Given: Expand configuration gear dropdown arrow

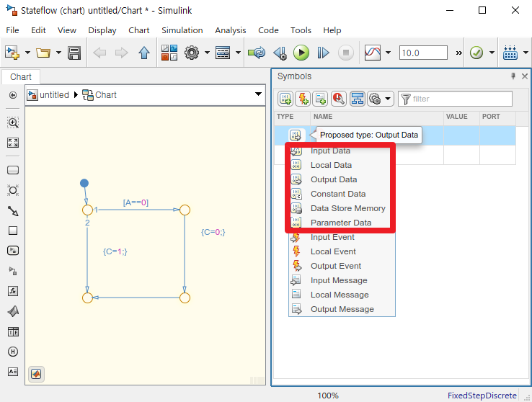Looking at the screenshot, I should click(x=207, y=53).
